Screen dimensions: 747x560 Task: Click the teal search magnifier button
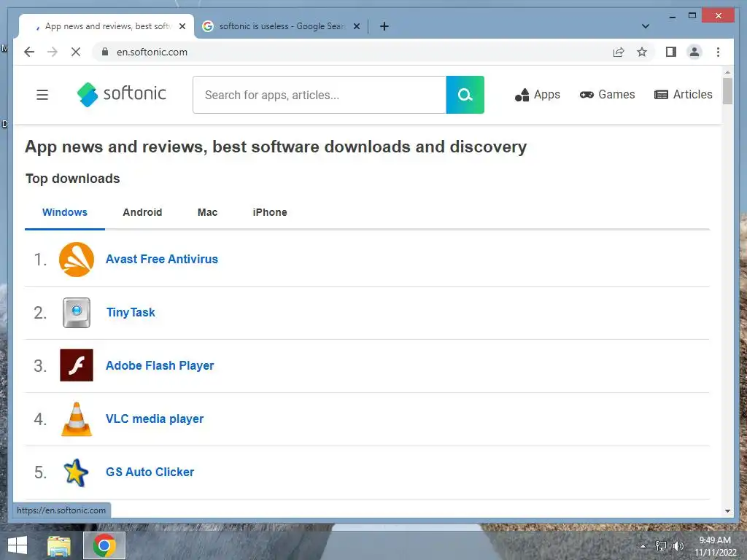click(465, 95)
